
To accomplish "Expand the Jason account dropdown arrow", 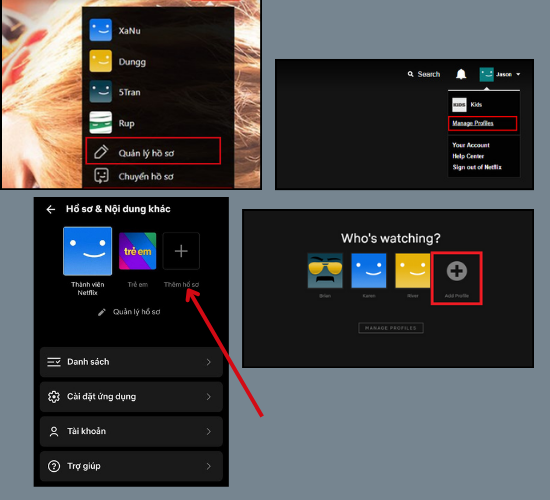I will coord(518,74).
